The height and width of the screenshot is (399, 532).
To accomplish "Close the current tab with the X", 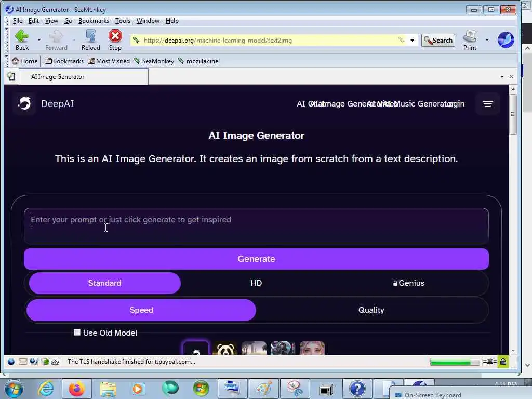I will tap(511, 77).
